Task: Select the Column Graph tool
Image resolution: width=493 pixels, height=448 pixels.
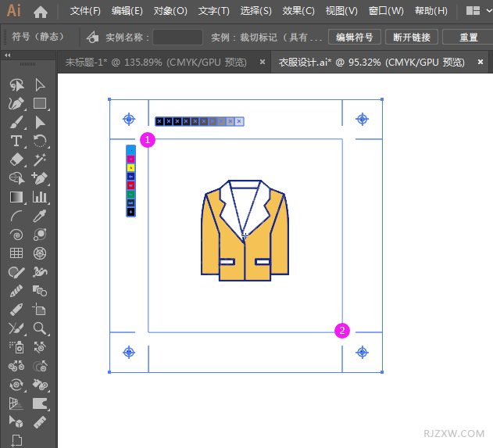Action: [x=40, y=197]
